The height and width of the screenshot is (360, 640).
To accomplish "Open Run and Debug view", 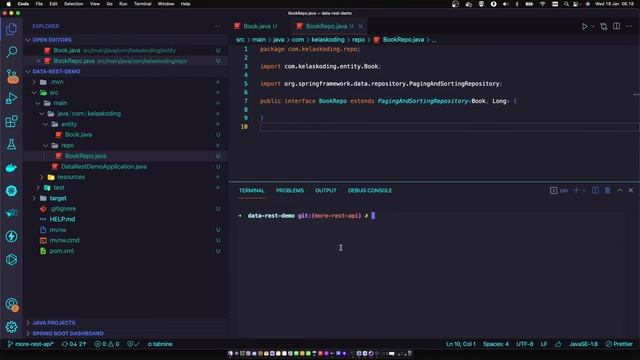I will point(11,98).
